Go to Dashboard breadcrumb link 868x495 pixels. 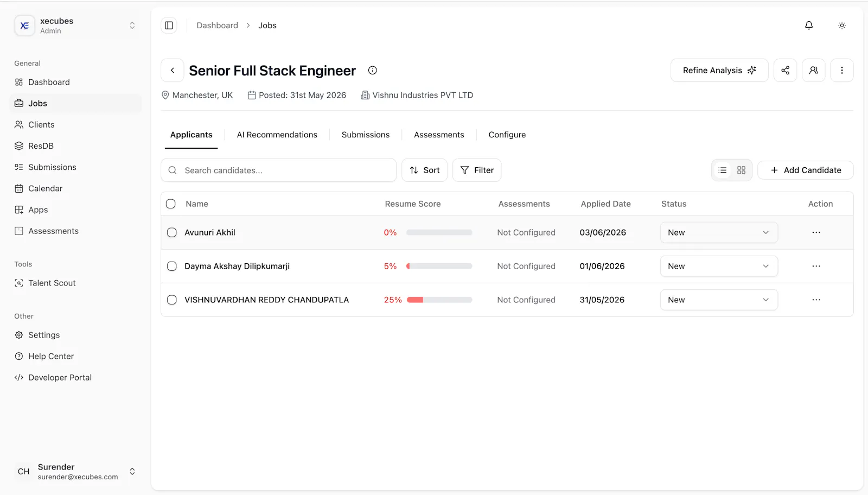218,26
